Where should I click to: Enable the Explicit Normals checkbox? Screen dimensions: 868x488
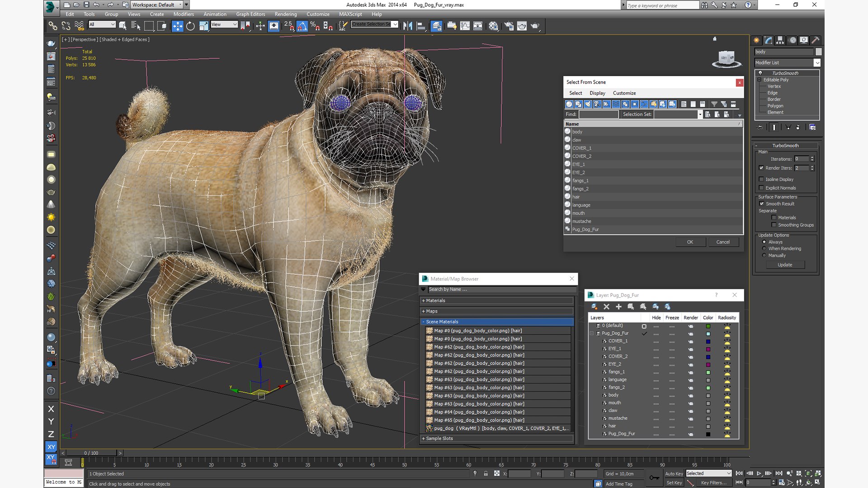point(761,188)
